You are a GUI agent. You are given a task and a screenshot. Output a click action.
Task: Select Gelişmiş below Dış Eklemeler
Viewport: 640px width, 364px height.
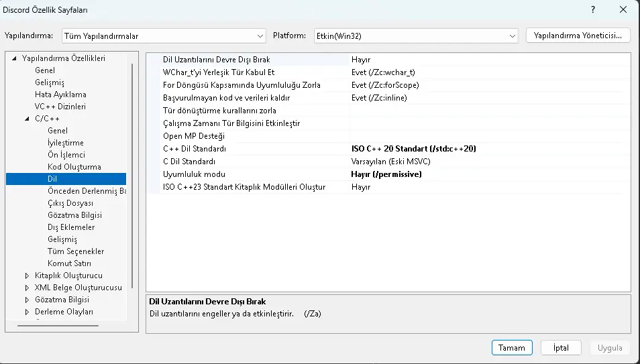62,239
